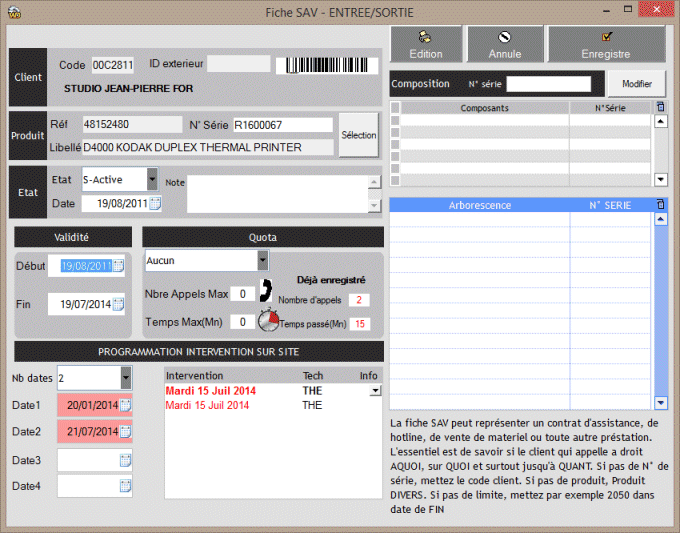Image resolution: width=680 pixels, height=533 pixels.
Task: Click the Sélection button for the product
Action: [x=358, y=135]
